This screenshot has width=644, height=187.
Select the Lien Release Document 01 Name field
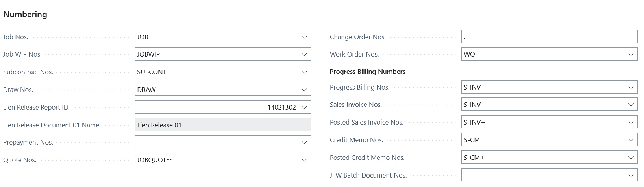pyautogui.click(x=222, y=125)
